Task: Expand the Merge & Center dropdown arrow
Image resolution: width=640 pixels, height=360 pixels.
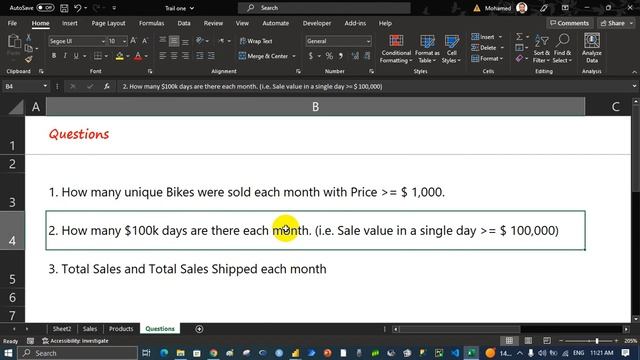Action: pos(294,56)
